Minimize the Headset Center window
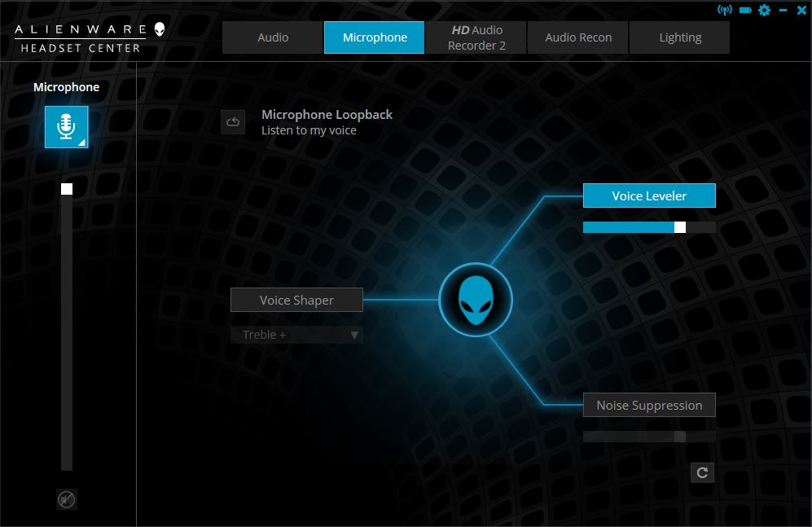Screen dimensions: 812x527 click(x=783, y=10)
